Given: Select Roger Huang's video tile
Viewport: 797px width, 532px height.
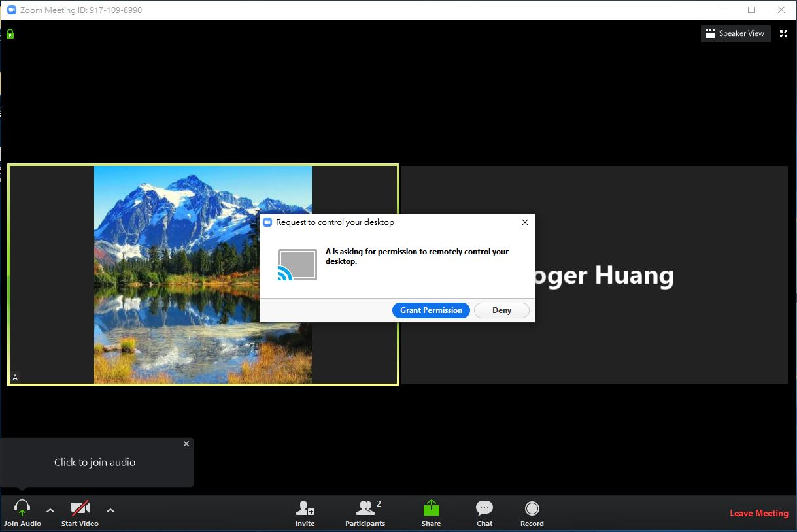Looking at the screenshot, I should pyautogui.click(x=594, y=274).
